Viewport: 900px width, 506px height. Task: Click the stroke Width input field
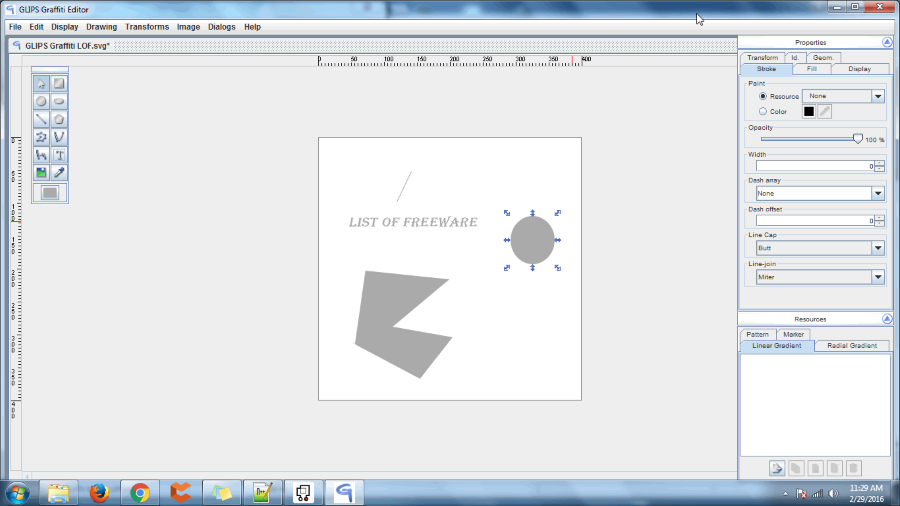[814, 166]
